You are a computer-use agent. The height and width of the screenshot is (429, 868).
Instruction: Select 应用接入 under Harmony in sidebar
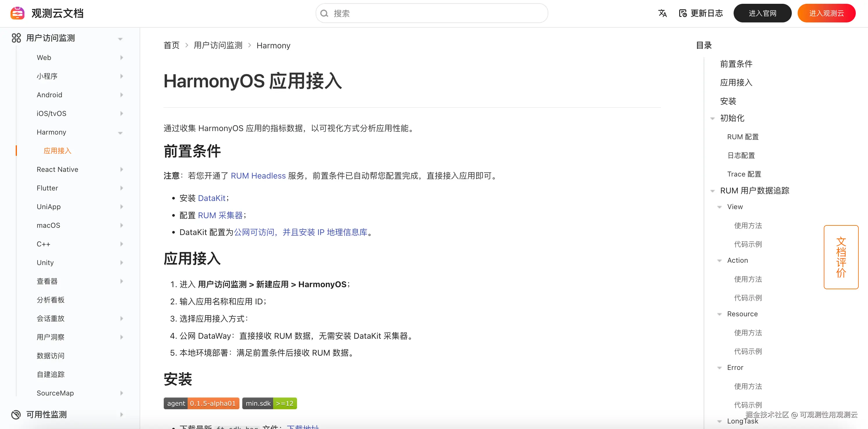pos(57,151)
